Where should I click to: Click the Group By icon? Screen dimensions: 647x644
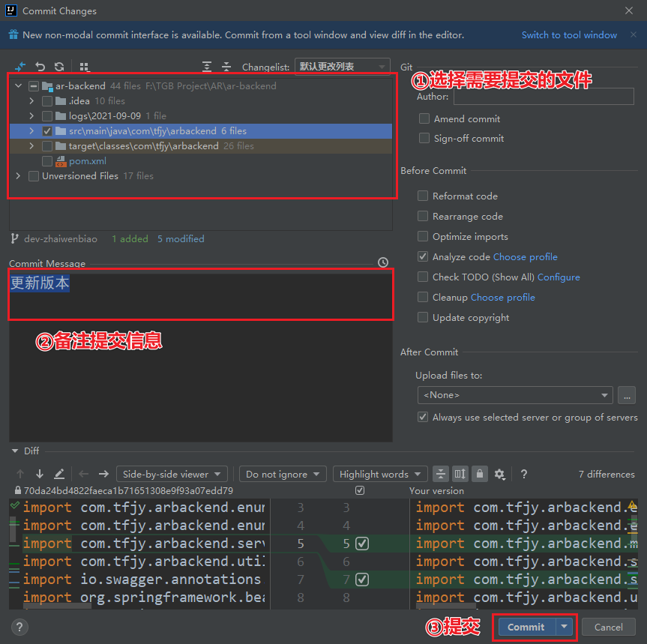coord(84,67)
